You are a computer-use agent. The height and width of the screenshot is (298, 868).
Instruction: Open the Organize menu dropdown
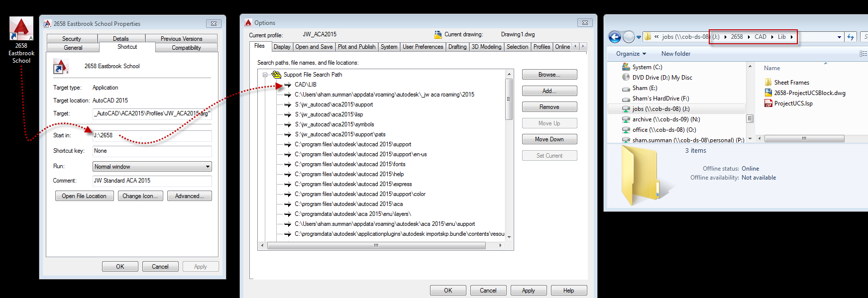[631, 54]
